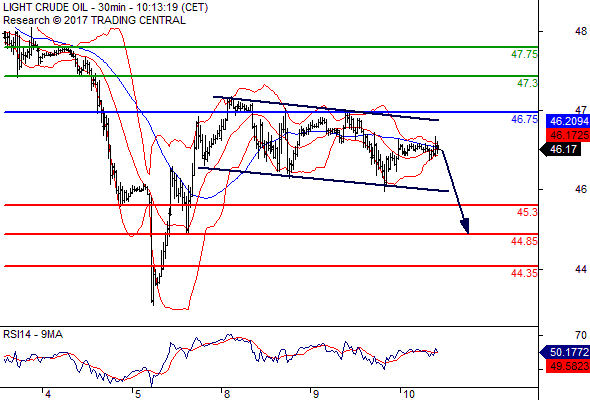Click the blue 46.2094 price tag
Viewport: 590px width, 400px height.
click(568, 121)
